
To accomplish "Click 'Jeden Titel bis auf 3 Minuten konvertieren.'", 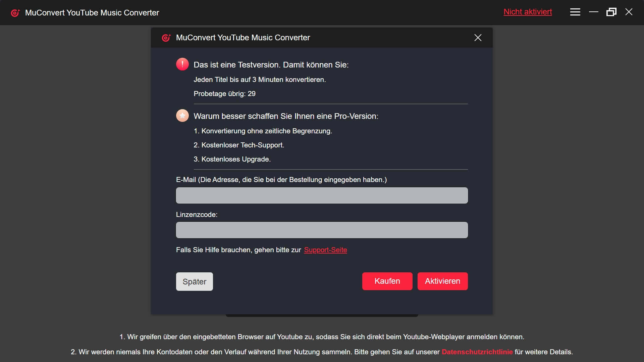I will (x=260, y=80).
